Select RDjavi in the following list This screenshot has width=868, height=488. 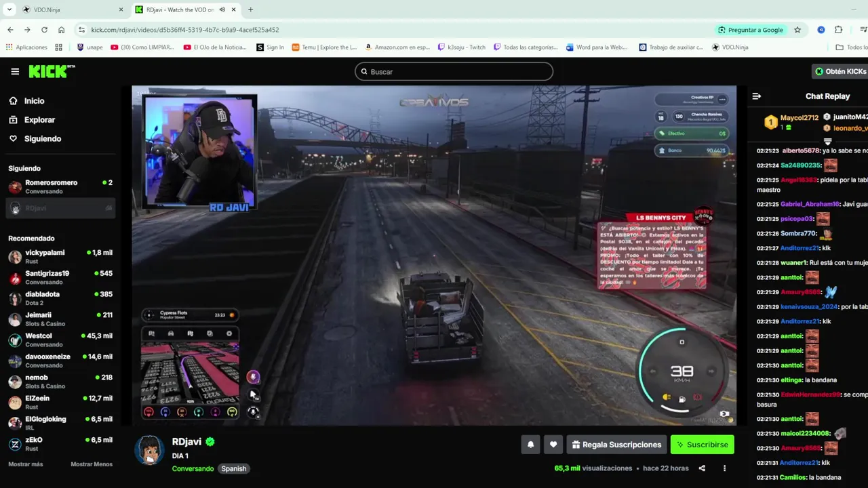tap(60, 208)
